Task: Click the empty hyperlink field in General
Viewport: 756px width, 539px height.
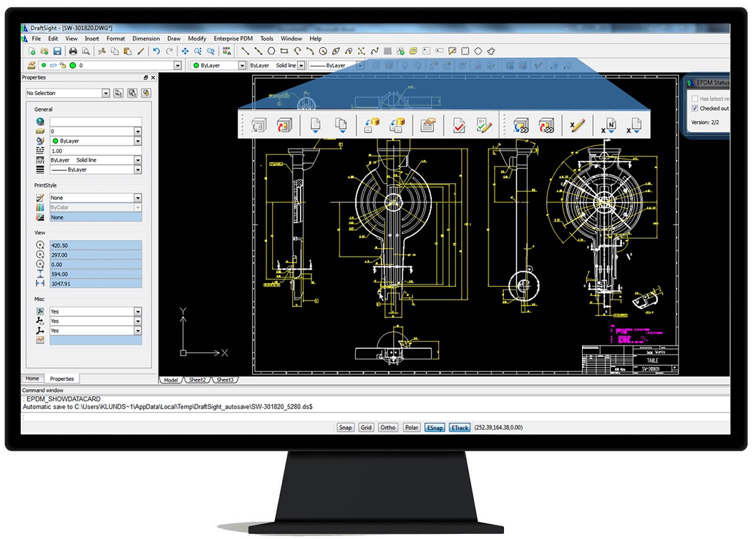Action: coord(96,122)
